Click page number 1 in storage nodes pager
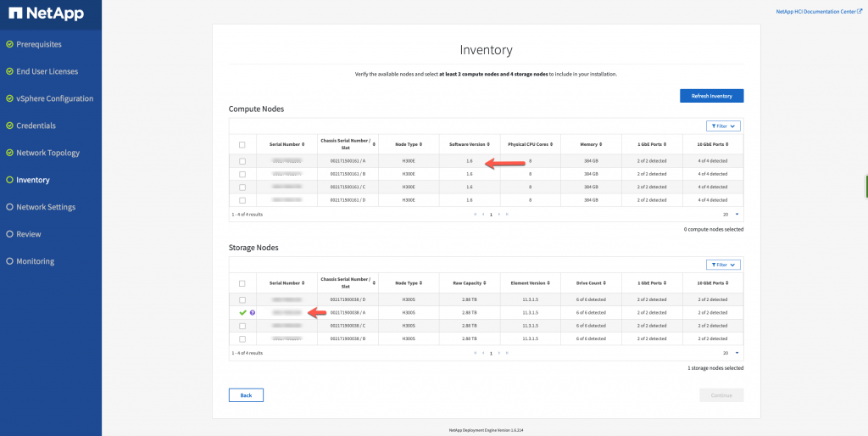The height and width of the screenshot is (436, 868). tap(491, 353)
